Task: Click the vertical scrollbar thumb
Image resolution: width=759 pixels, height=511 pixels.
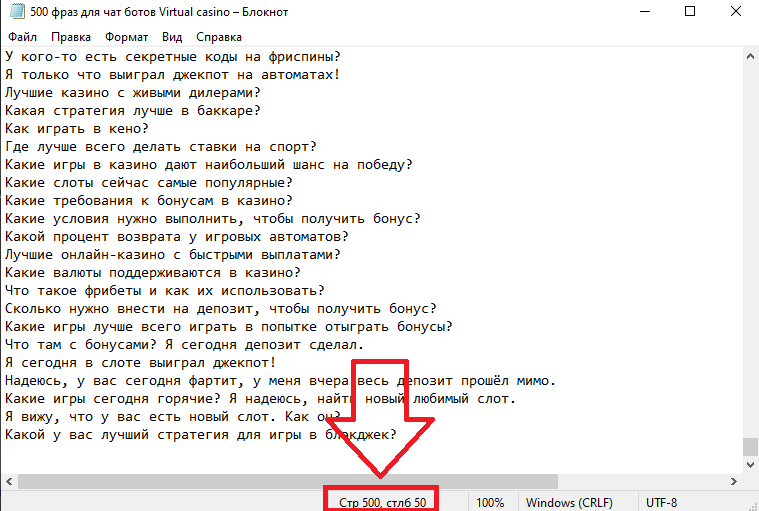Action: point(750,446)
